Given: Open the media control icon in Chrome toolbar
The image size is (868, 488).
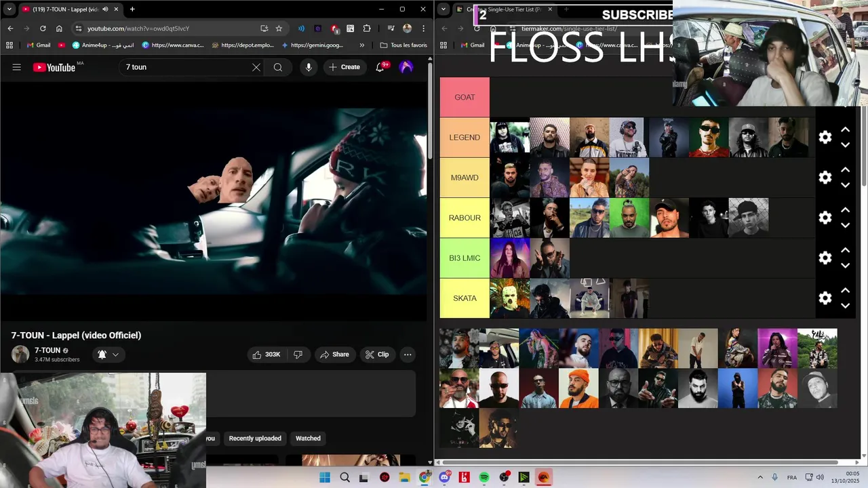Looking at the screenshot, I should pos(391,28).
